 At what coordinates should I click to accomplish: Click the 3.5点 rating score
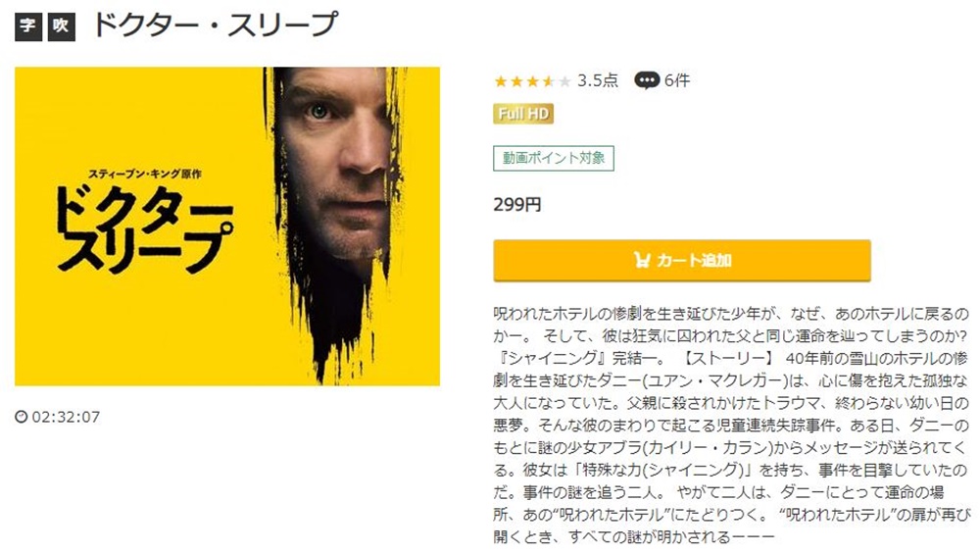click(x=598, y=80)
